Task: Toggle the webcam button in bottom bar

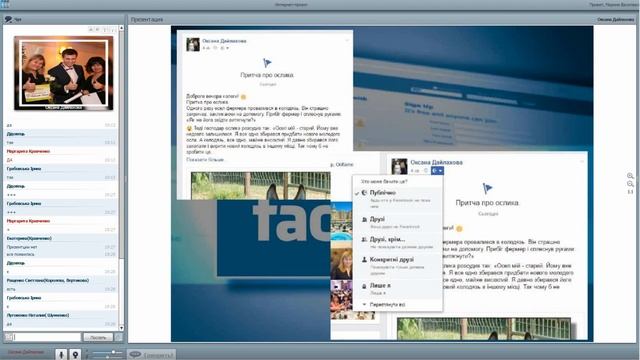Action: click(75, 354)
